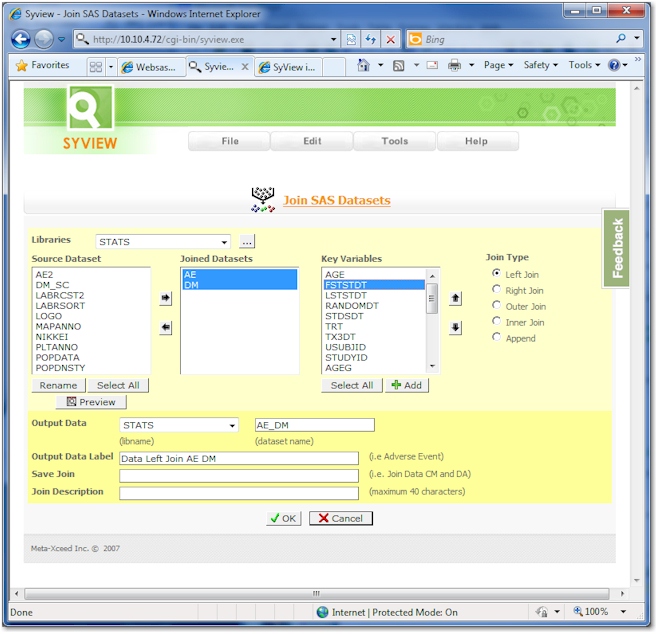Move key variable down with down arrow
This screenshot has width=658, height=634.
(455, 327)
